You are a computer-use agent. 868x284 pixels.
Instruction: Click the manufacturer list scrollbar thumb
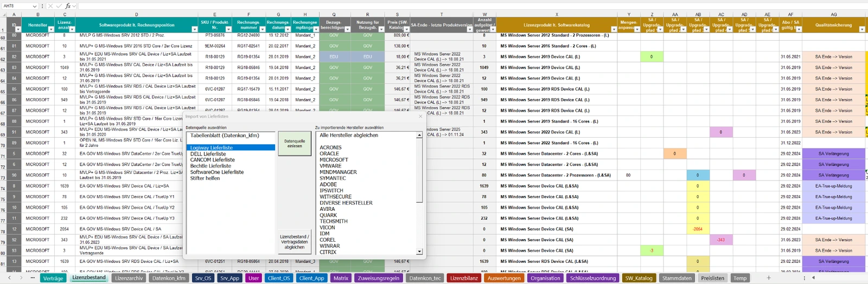point(419,170)
